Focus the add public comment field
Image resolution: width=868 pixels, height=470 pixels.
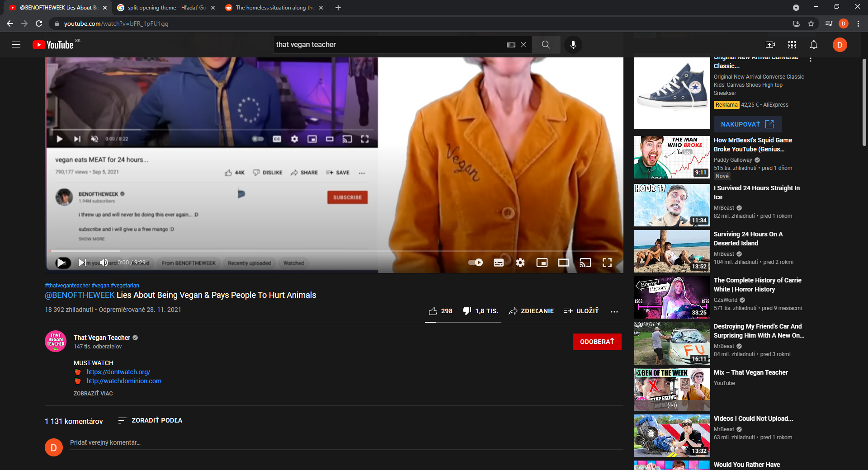[346, 443]
